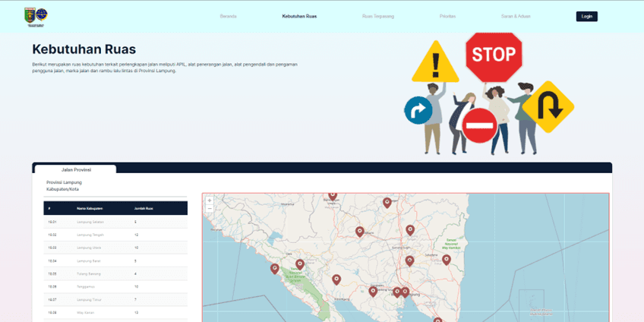Click the Login button
644x322 pixels.
(x=586, y=17)
